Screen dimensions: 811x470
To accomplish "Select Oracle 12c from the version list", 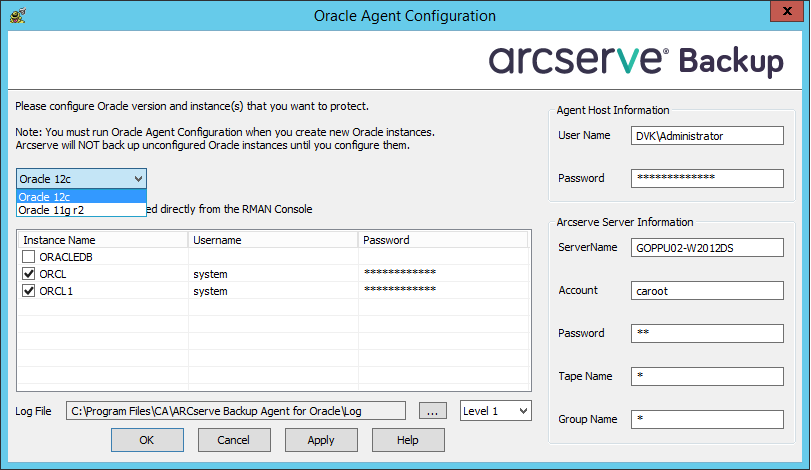I will pyautogui.click(x=81, y=196).
